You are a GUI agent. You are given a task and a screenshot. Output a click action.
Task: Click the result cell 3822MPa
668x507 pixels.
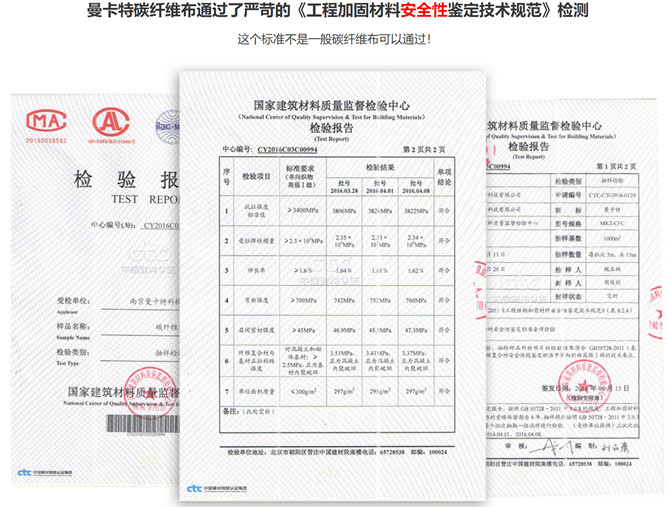pyautogui.click(x=416, y=211)
